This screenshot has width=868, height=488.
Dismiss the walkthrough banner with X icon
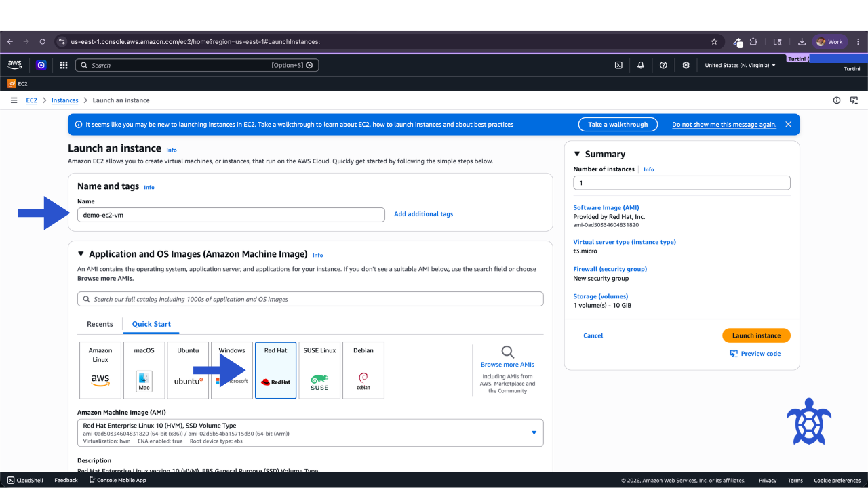point(788,125)
